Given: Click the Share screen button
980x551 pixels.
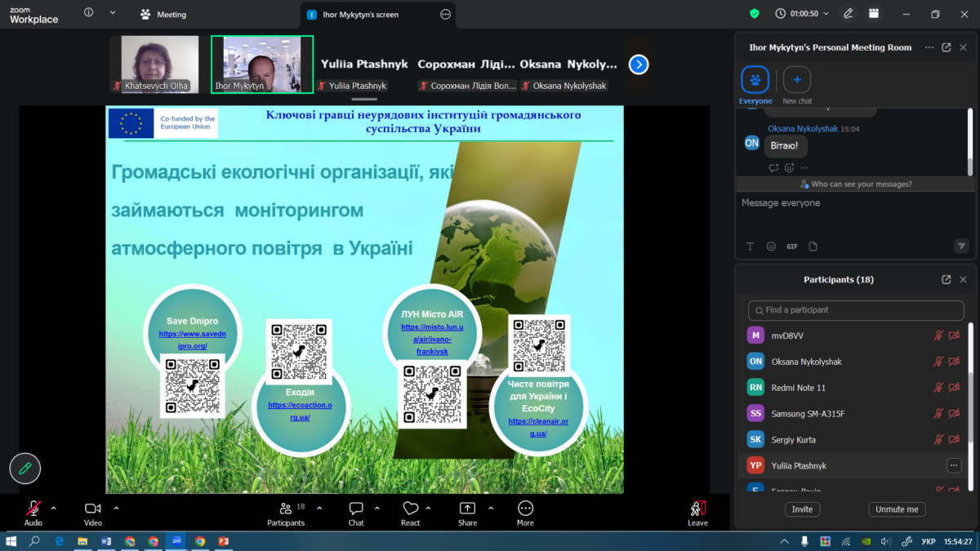Looking at the screenshot, I should (467, 513).
